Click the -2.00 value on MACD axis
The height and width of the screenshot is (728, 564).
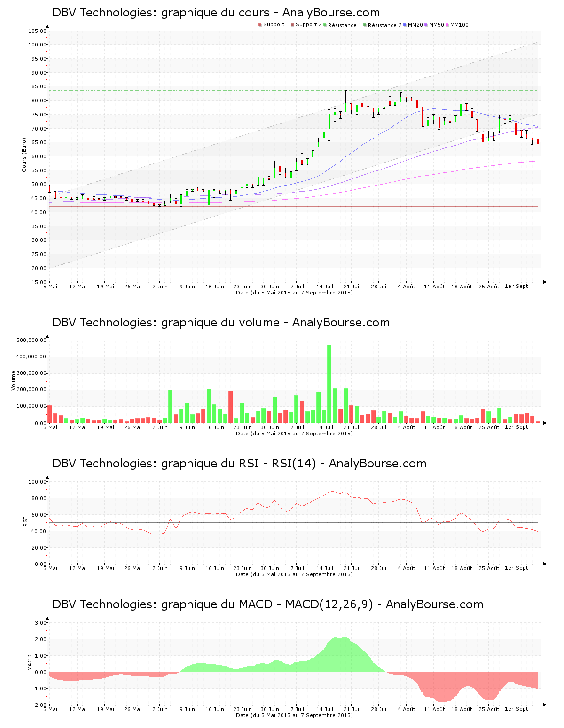[39, 705]
